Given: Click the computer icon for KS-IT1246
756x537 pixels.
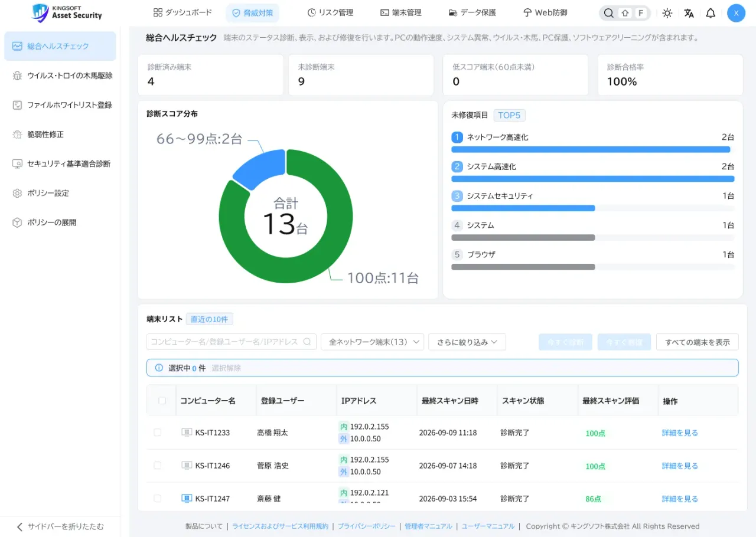Looking at the screenshot, I should pos(187,466).
